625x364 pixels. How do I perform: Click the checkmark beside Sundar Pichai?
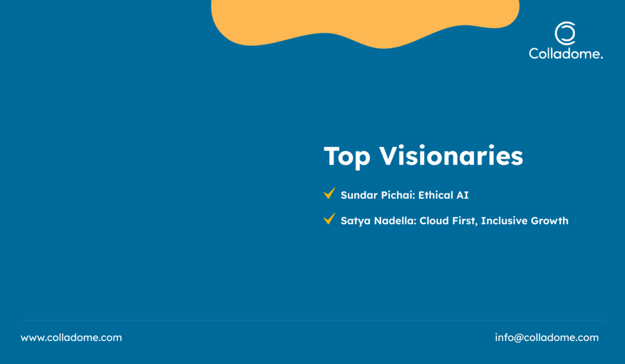(329, 193)
